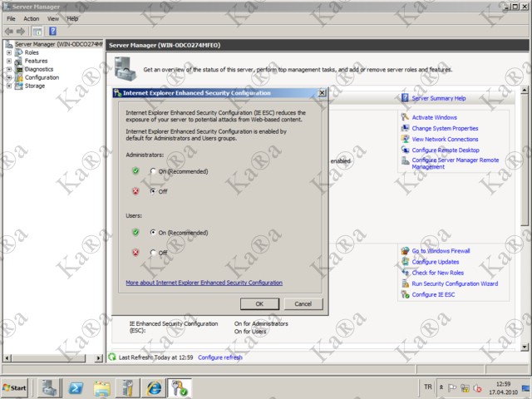
Task: Click the Configure refresh link
Action: [x=219, y=357]
